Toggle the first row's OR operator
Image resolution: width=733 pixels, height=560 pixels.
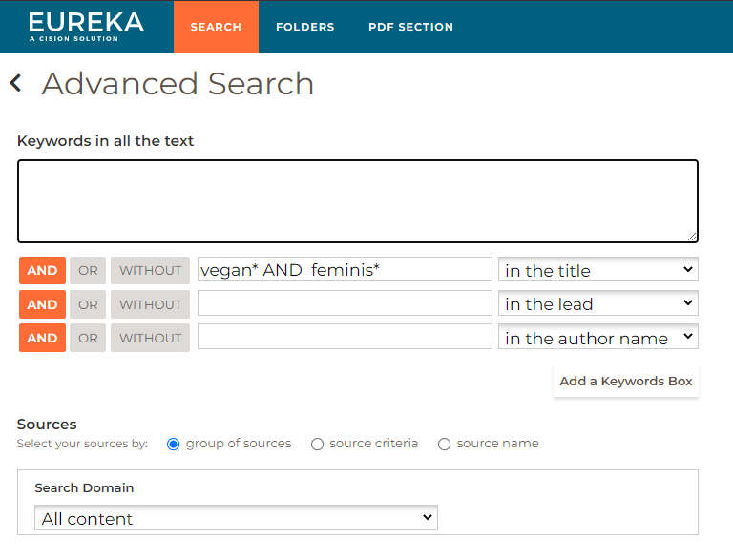[x=88, y=270]
